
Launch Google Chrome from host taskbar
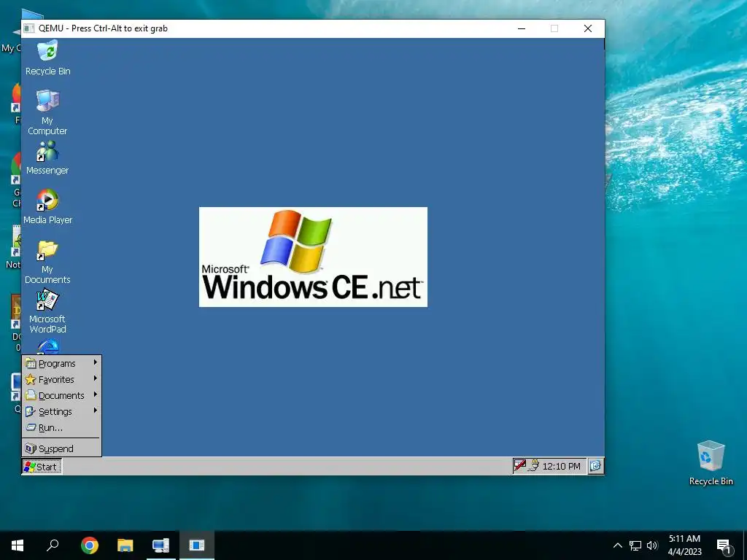click(90, 545)
